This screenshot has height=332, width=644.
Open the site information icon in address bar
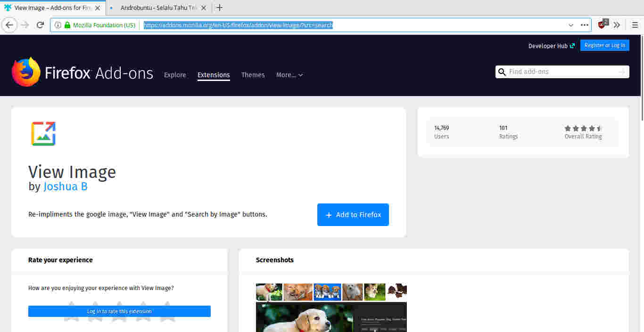[58, 25]
